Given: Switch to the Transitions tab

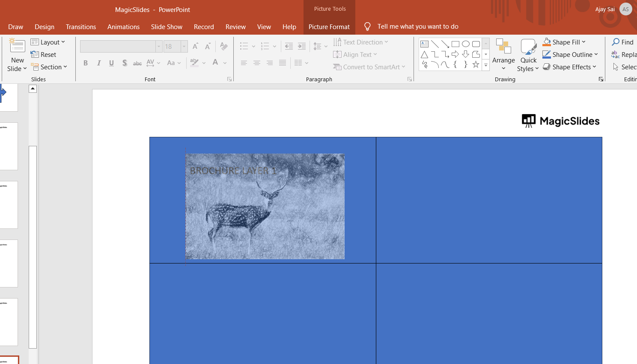Looking at the screenshot, I should 81,27.
